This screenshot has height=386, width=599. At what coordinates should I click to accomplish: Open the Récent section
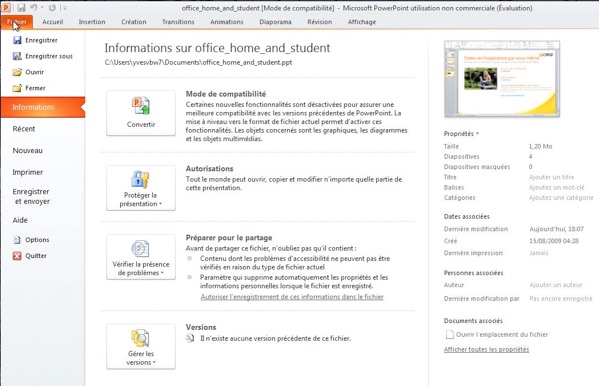tap(24, 129)
